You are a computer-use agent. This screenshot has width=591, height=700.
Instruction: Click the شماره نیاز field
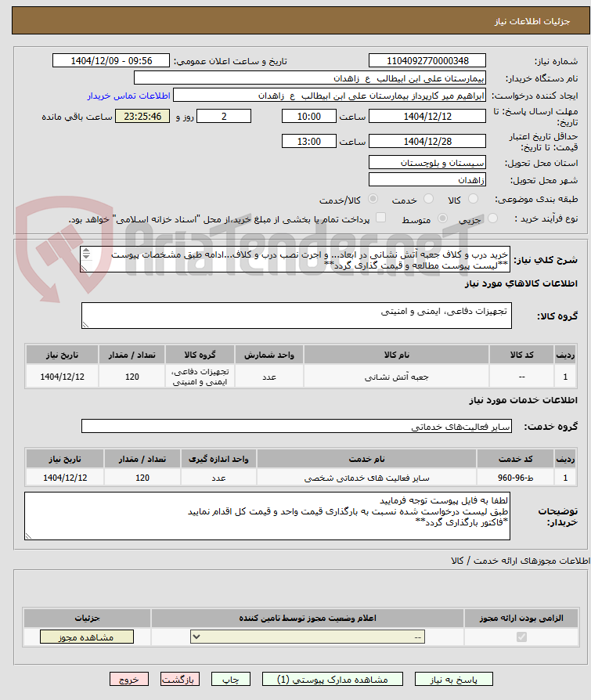pyautogui.click(x=427, y=61)
